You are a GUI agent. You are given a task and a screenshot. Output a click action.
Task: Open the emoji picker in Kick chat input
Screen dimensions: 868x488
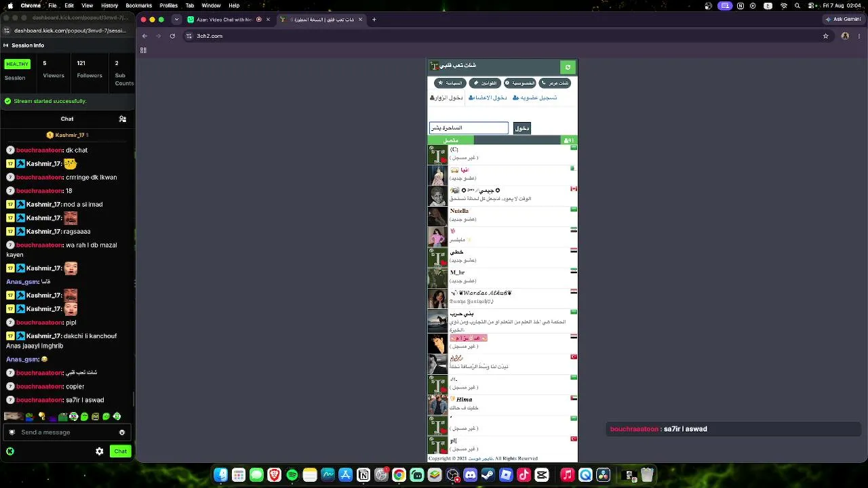[x=122, y=432]
